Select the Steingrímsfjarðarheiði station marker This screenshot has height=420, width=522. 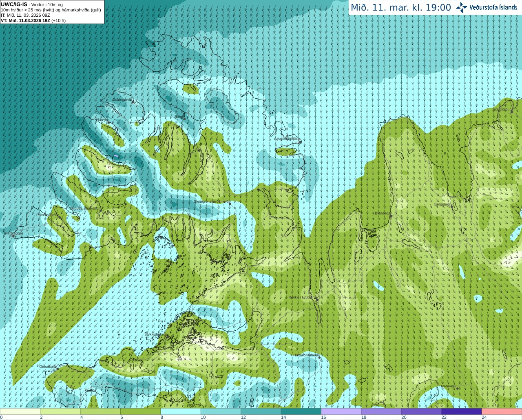click(230, 204)
